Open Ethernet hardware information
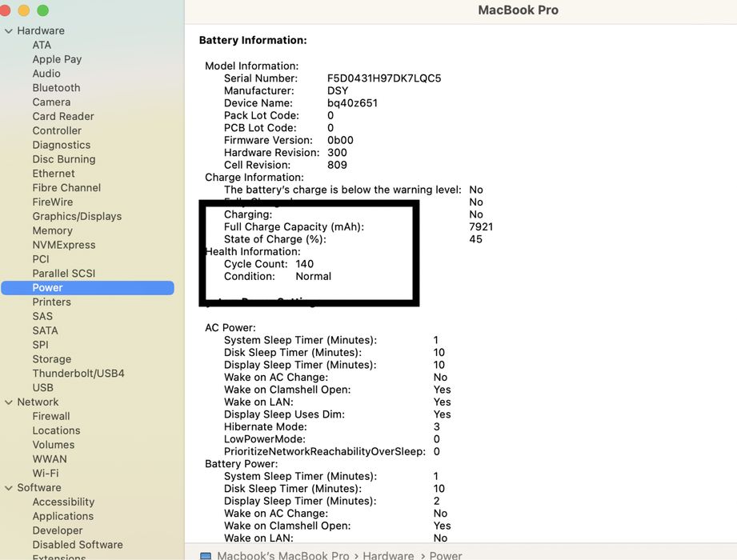737x560 pixels. (x=54, y=174)
